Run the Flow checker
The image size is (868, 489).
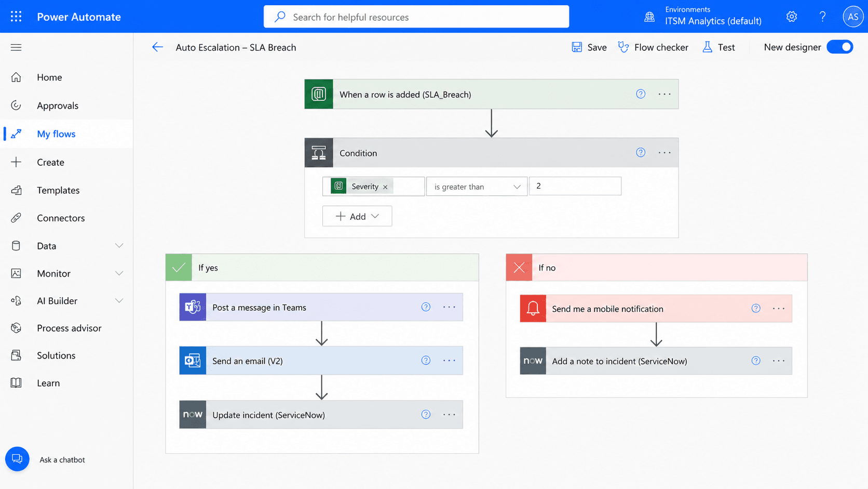[x=653, y=47]
